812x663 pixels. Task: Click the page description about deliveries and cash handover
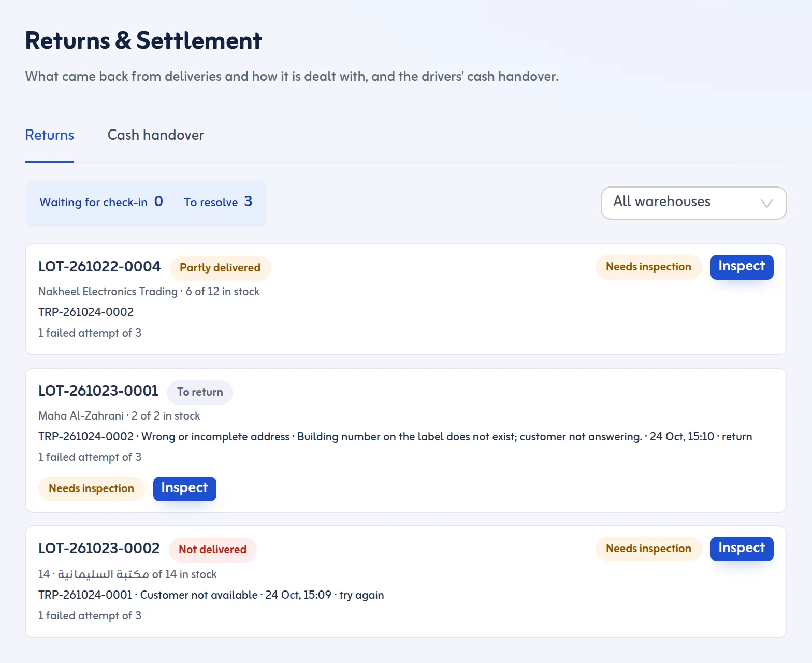[x=292, y=77]
